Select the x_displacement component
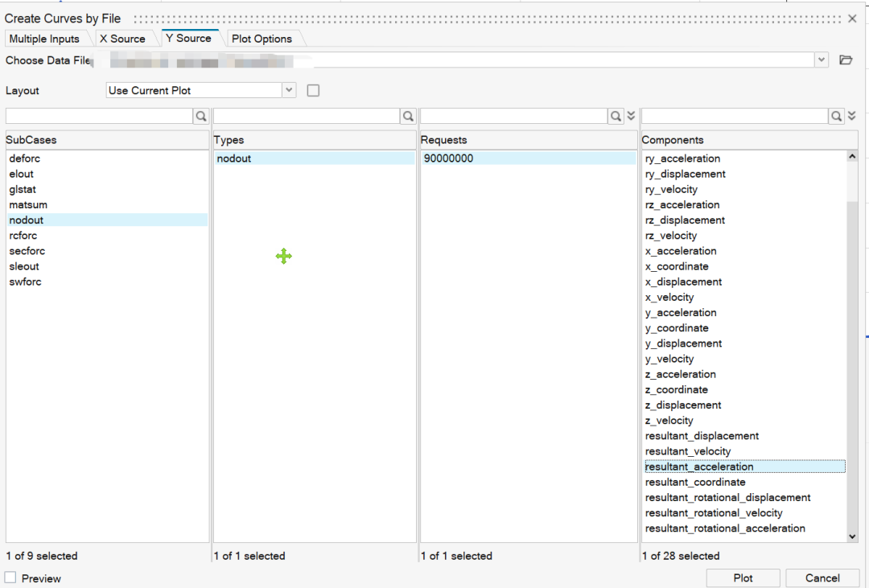Image resolution: width=869 pixels, height=588 pixels. 745,282
